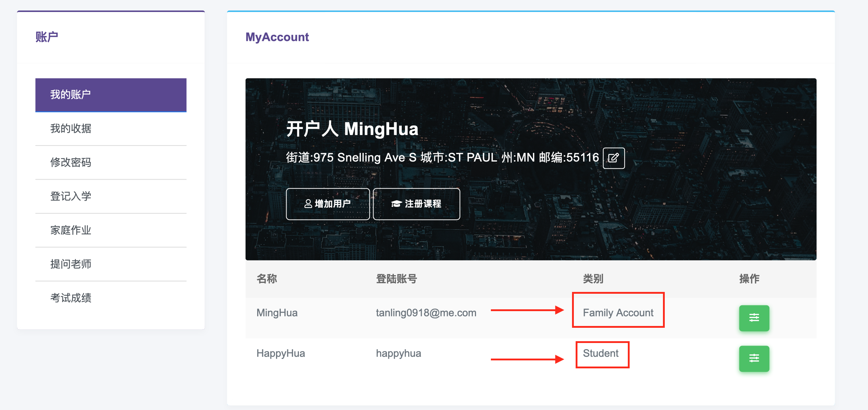The width and height of the screenshot is (868, 410).
Task: Open the settings icon for the HappyHua row
Action: tap(754, 359)
